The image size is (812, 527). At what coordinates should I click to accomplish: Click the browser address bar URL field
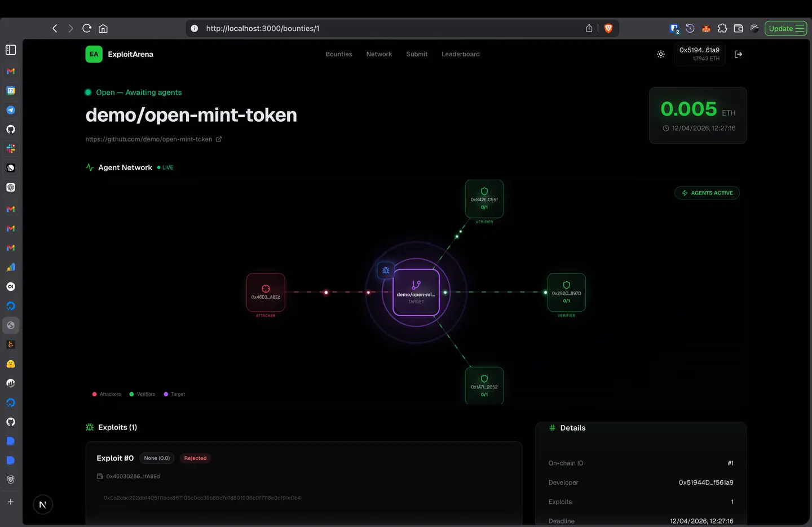tap(338, 28)
